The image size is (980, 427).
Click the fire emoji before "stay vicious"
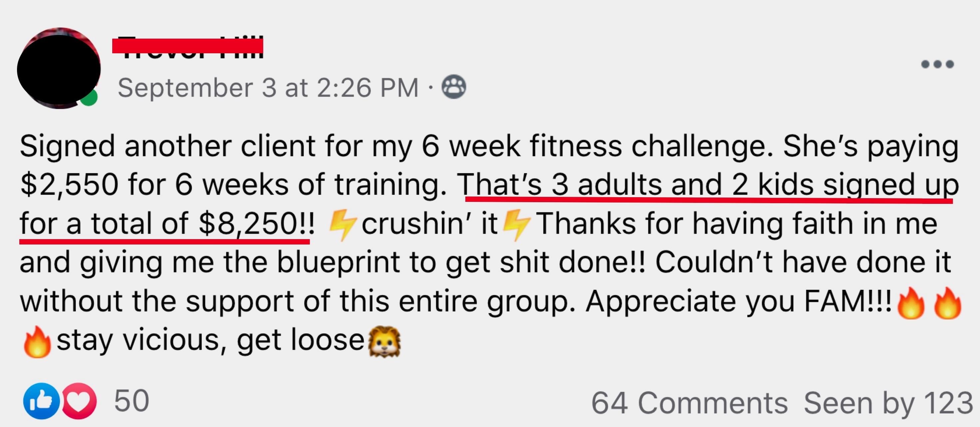37,341
